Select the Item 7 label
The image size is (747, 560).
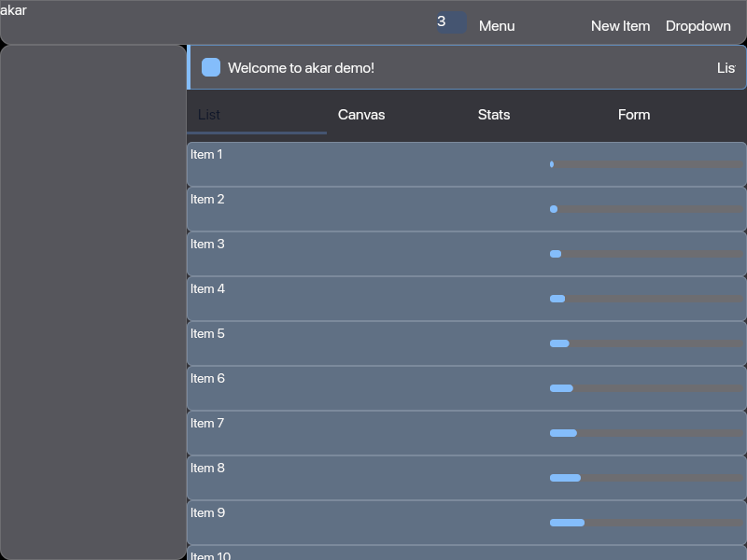coord(207,423)
